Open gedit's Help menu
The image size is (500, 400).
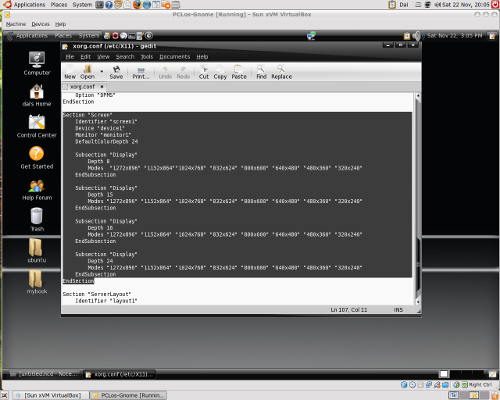(x=202, y=57)
